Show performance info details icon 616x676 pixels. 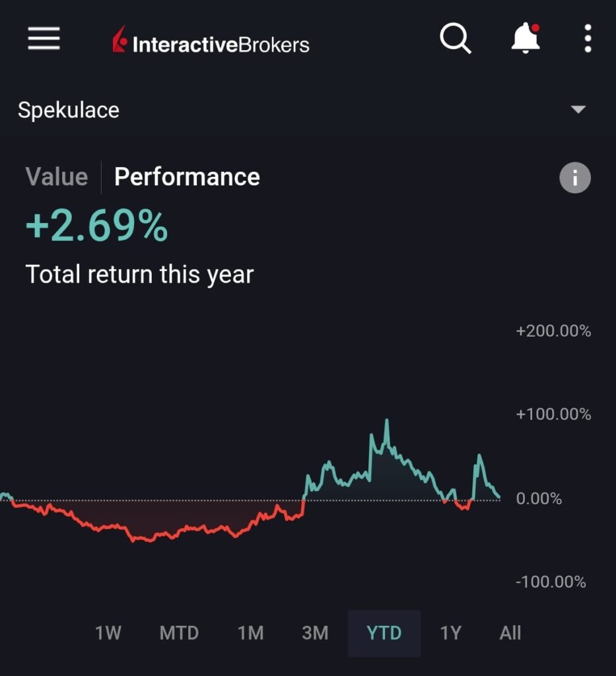click(x=575, y=178)
